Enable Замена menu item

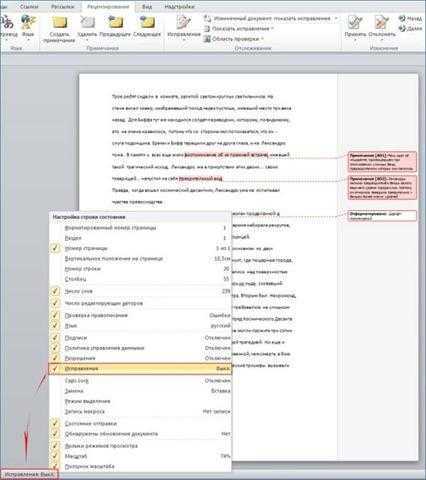pyautogui.click(x=140, y=391)
